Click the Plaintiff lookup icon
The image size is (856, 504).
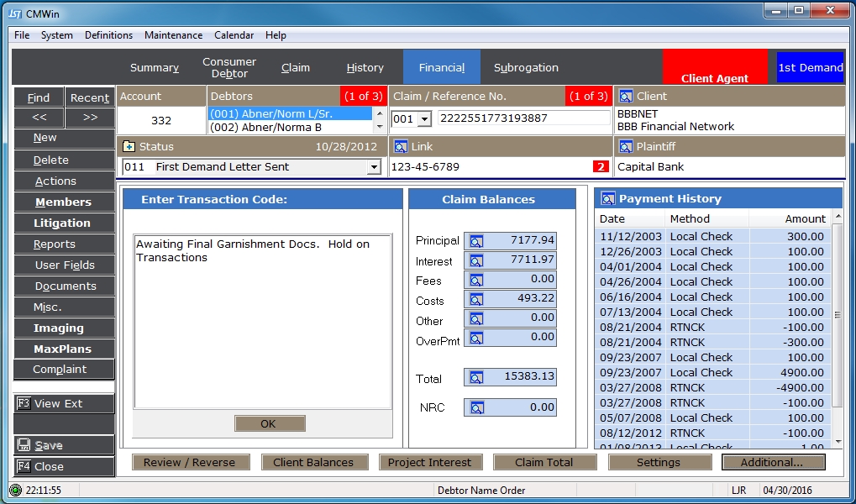(x=625, y=147)
